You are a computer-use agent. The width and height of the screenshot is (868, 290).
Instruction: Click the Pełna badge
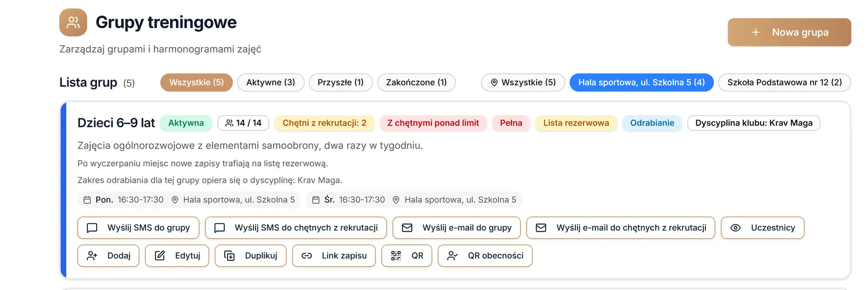tap(511, 123)
